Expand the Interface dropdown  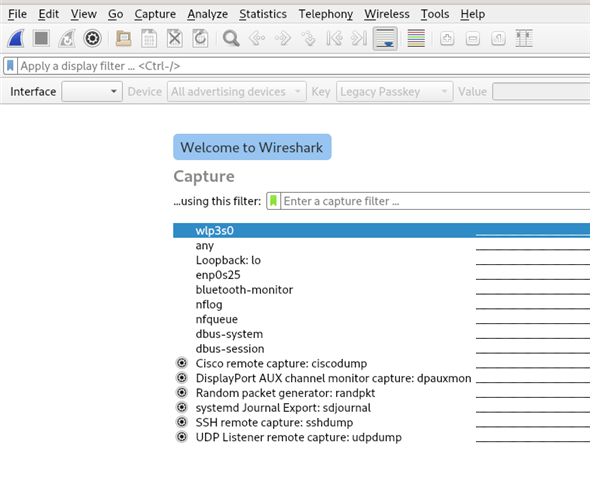[x=92, y=91]
